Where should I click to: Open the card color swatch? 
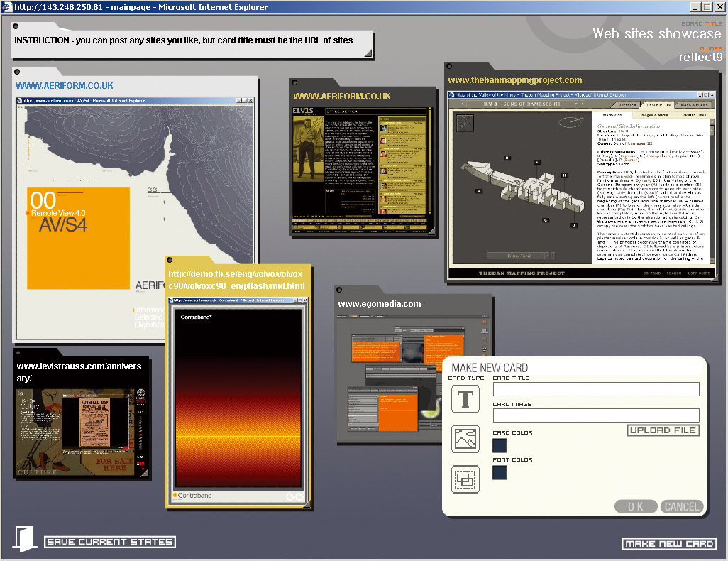coord(500,445)
